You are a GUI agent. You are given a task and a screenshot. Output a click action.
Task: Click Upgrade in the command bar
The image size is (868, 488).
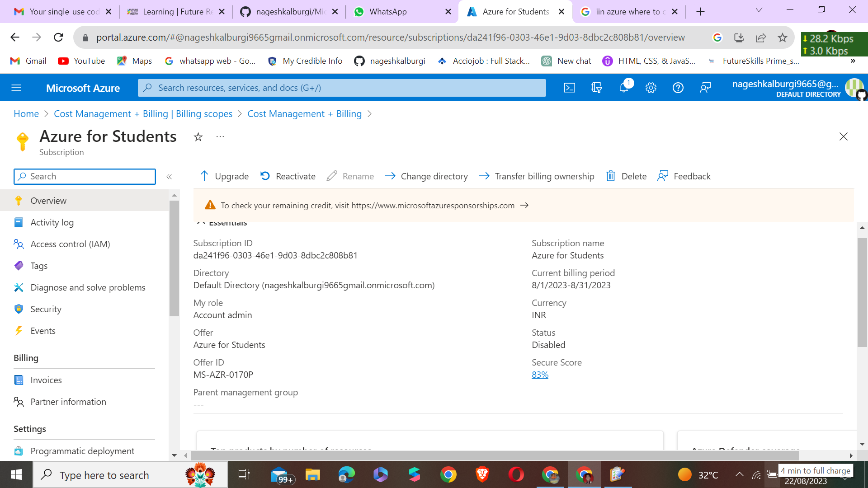[x=224, y=176]
